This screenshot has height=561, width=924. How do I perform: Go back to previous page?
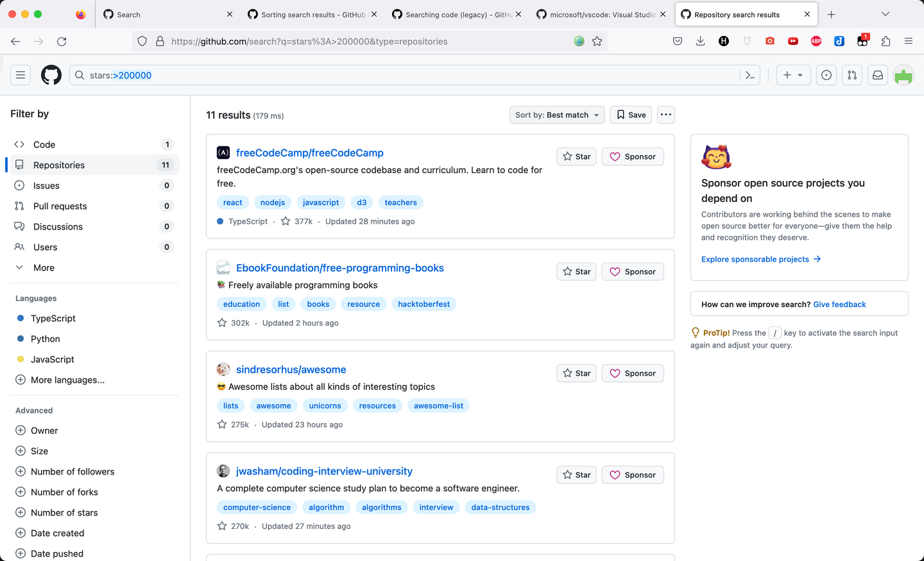(15, 41)
